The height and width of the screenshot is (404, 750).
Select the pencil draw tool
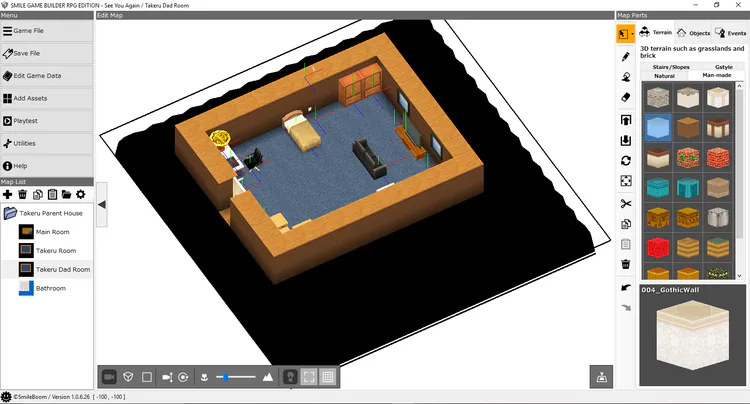[x=626, y=56]
